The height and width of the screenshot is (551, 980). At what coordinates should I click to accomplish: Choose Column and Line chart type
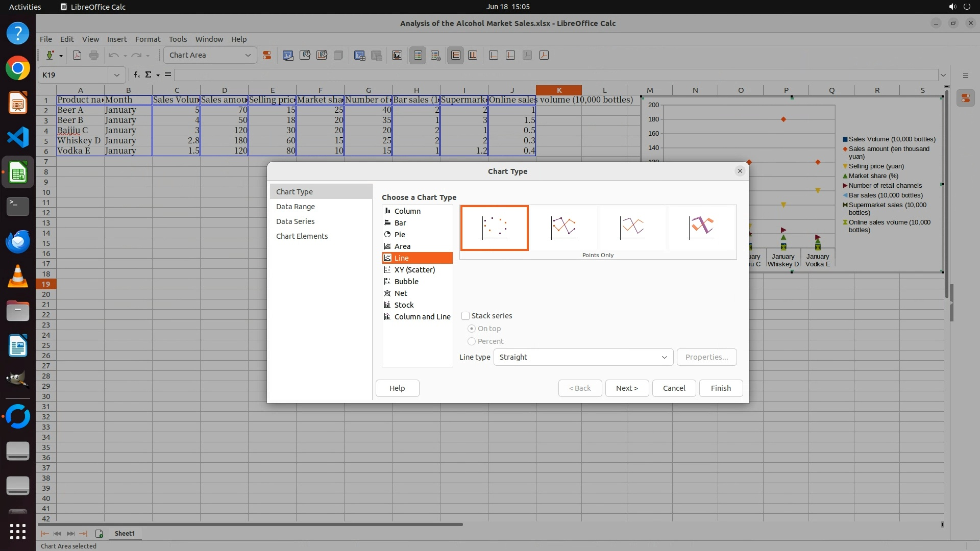[422, 317]
